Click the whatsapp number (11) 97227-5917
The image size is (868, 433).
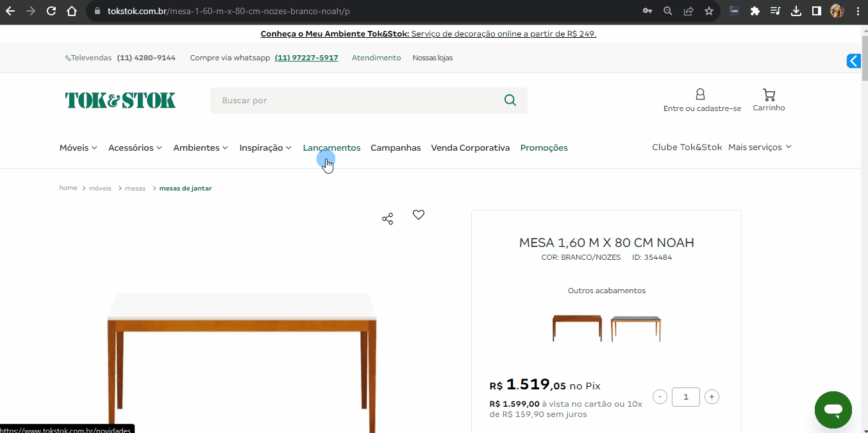306,58
